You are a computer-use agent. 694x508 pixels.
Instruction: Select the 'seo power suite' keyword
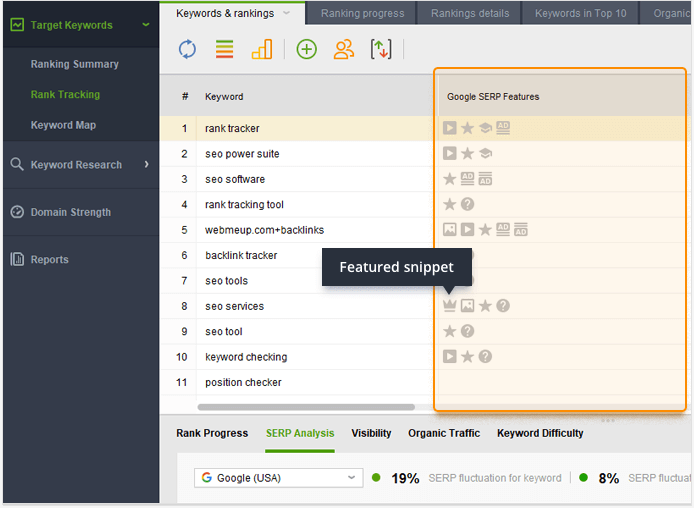pyautogui.click(x=242, y=154)
